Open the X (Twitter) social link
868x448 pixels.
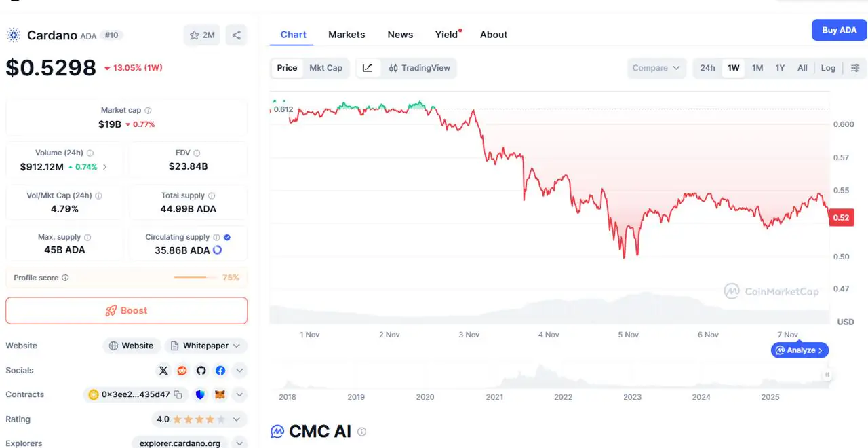point(163,371)
